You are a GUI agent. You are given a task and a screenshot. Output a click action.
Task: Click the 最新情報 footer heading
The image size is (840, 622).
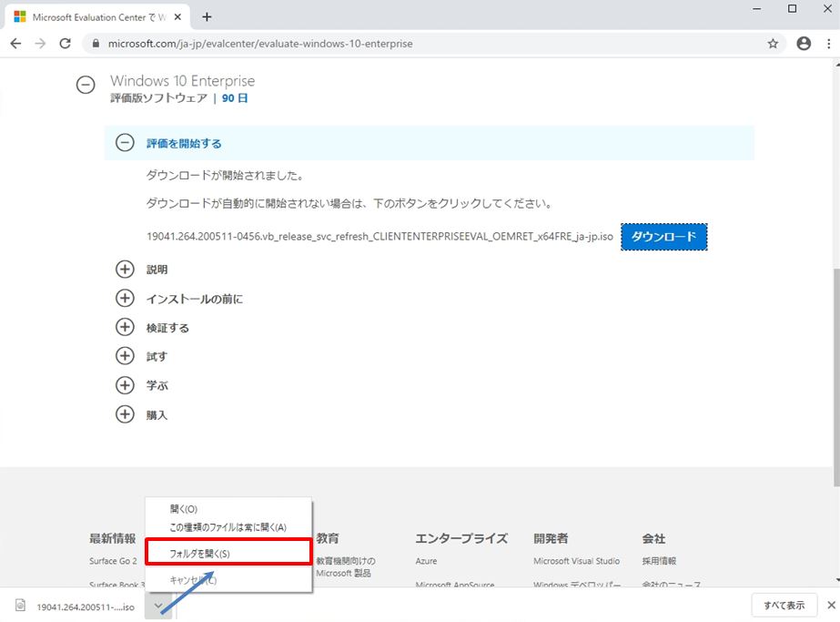[x=113, y=538]
